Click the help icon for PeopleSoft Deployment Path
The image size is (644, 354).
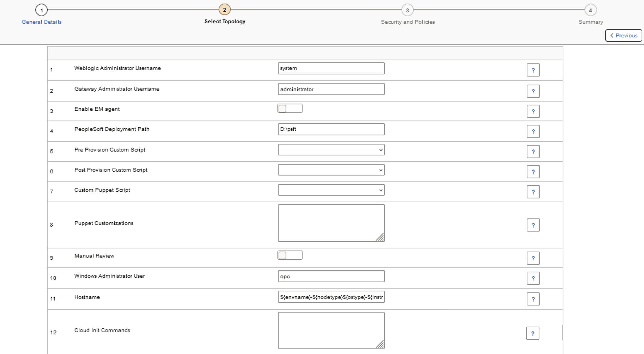tap(533, 131)
